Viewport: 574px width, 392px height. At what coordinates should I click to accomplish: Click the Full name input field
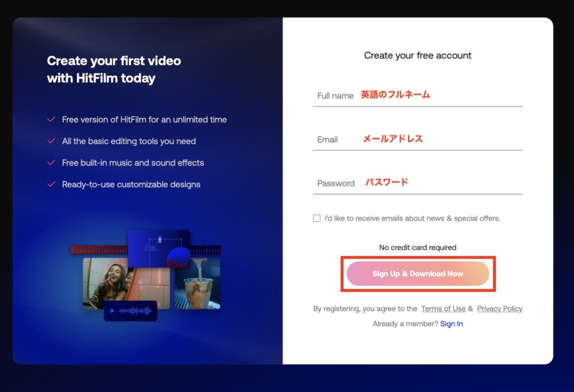[x=418, y=96]
